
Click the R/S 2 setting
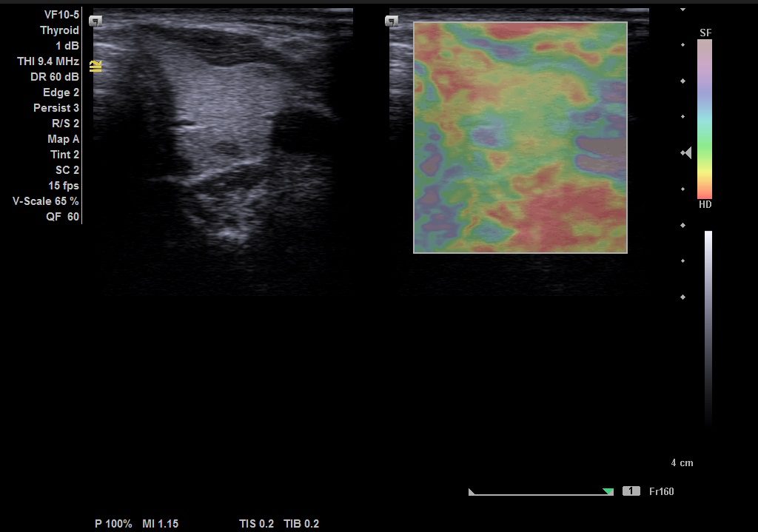coord(65,124)
